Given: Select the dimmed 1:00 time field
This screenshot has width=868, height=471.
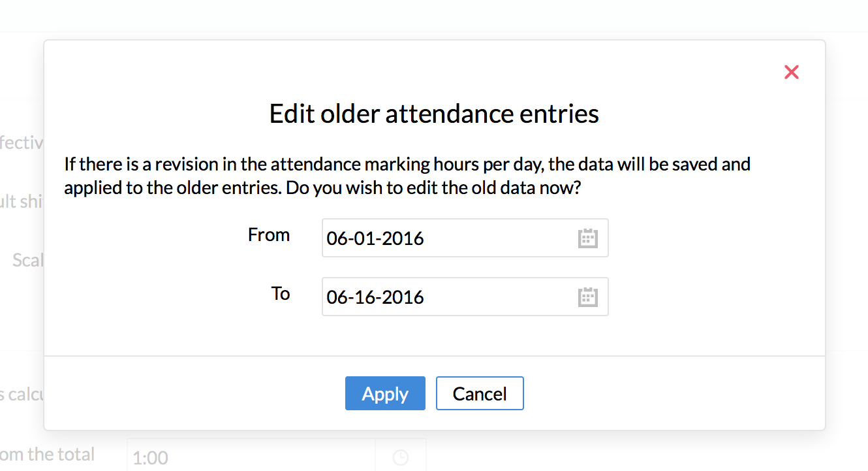Looking at the screenshot, I should [248, 457].
